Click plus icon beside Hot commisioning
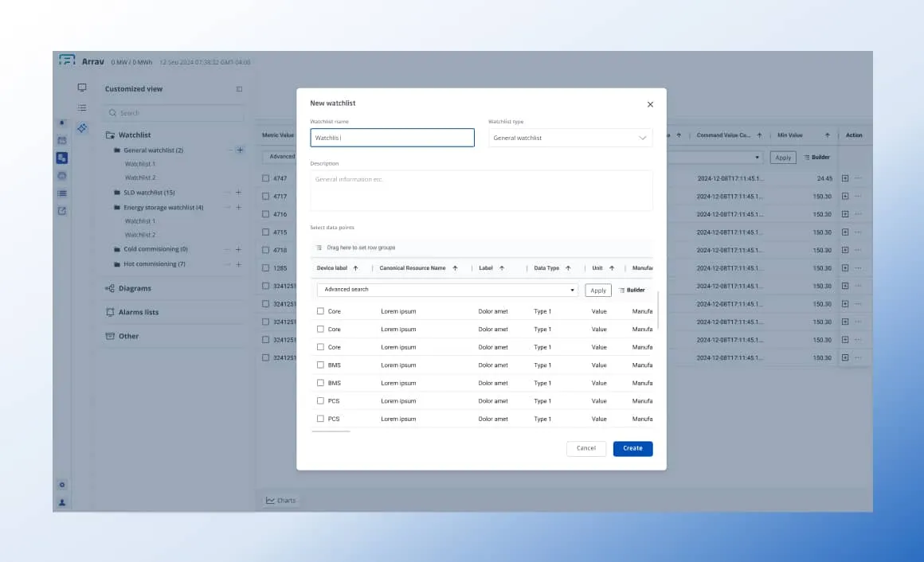 coord(239,264)
